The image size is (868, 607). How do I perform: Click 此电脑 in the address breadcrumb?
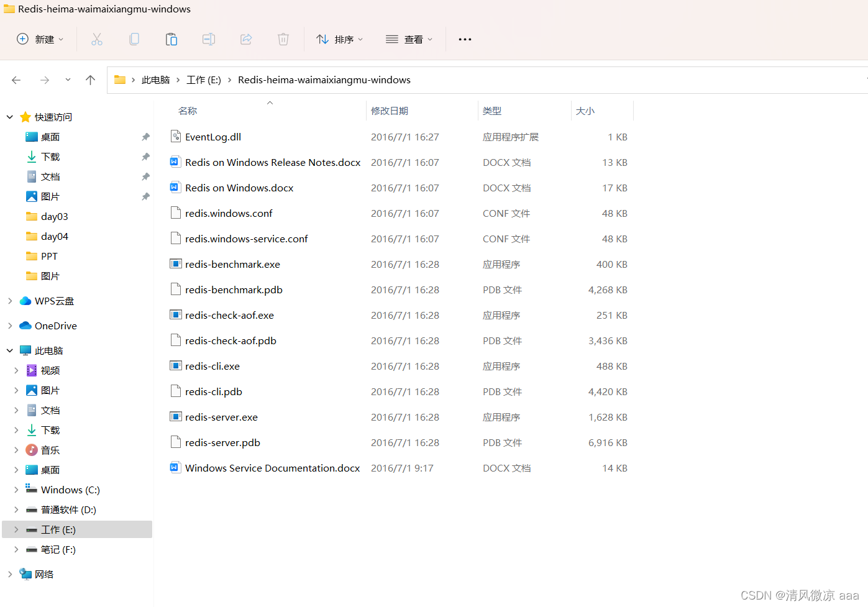pyautogui.click(x=155, y=80)
